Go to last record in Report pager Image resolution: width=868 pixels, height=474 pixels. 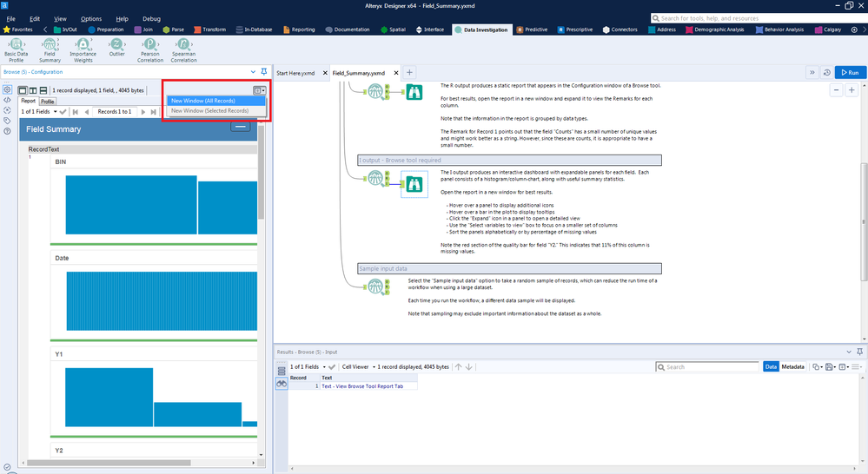pyautogui.click(x=153, y=112)
